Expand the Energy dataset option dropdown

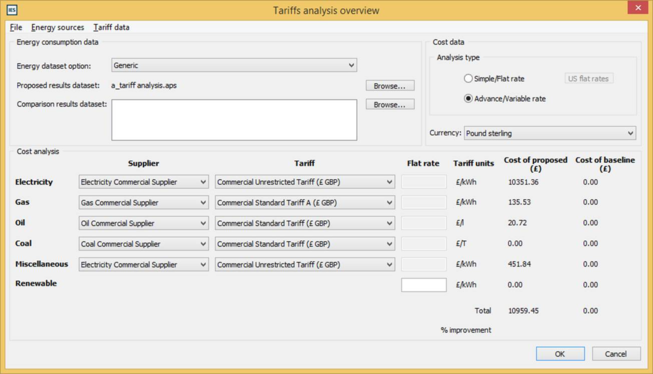[x=234, y=65]
